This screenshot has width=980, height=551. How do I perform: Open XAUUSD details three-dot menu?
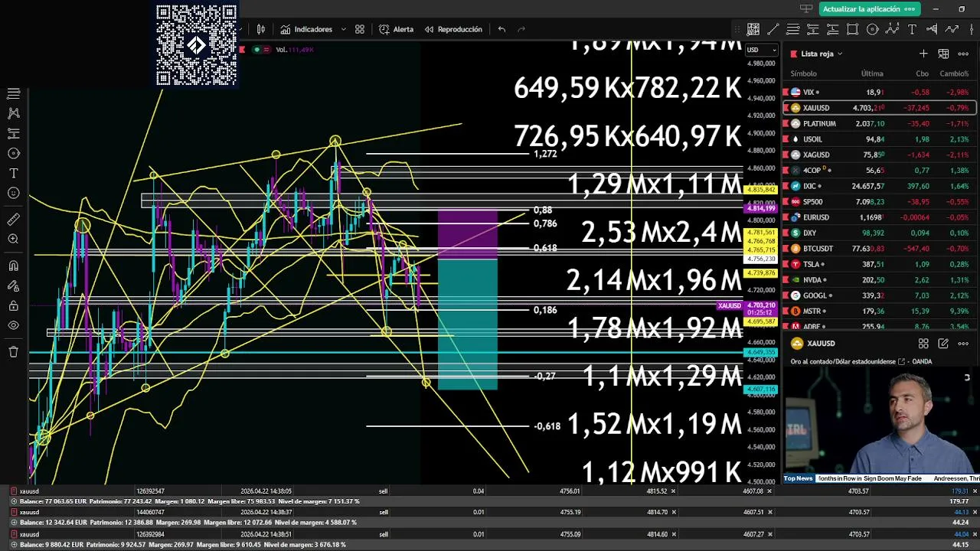(x=963, y=344)
